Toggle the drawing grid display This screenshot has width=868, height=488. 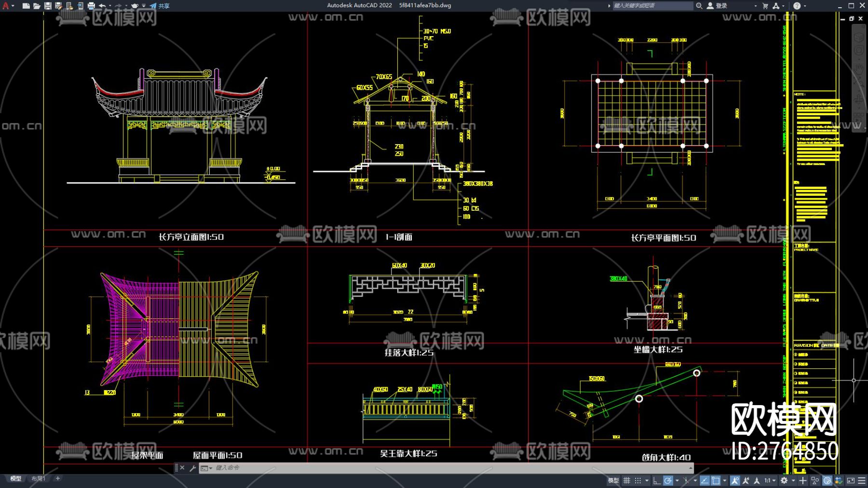click(x=627, y=480)
